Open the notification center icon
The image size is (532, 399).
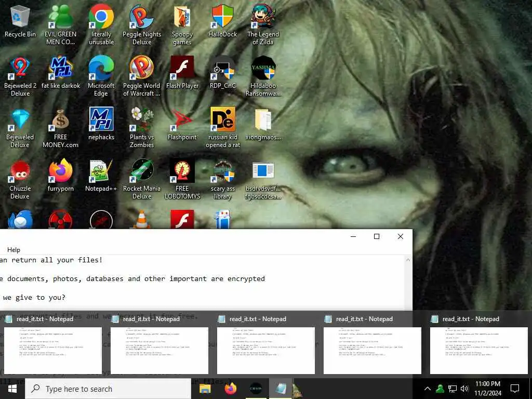[x=515, y=389]
